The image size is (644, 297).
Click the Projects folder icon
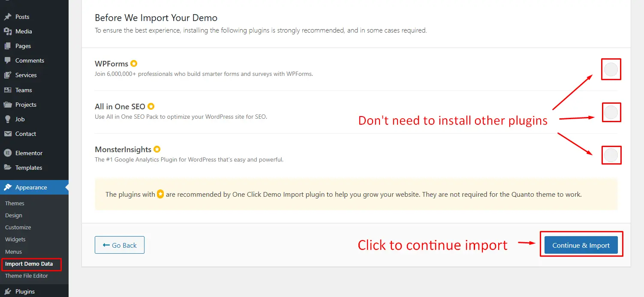8,105
